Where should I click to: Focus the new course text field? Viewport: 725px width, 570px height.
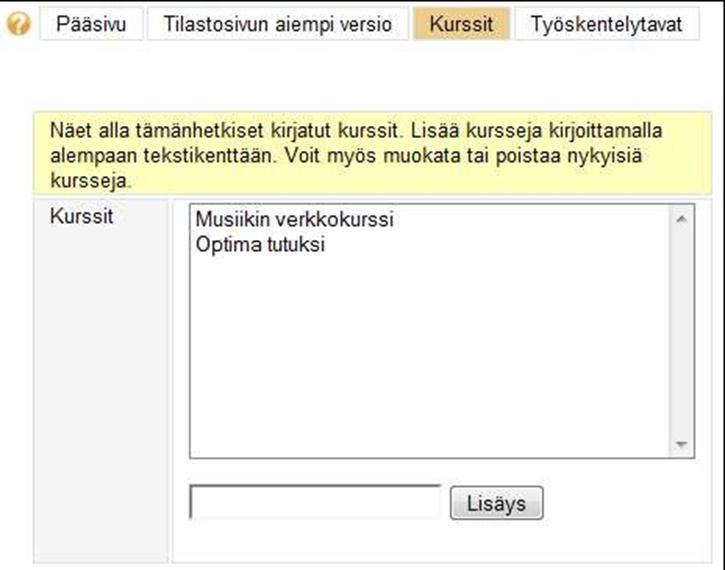click(x=315, y=502)
